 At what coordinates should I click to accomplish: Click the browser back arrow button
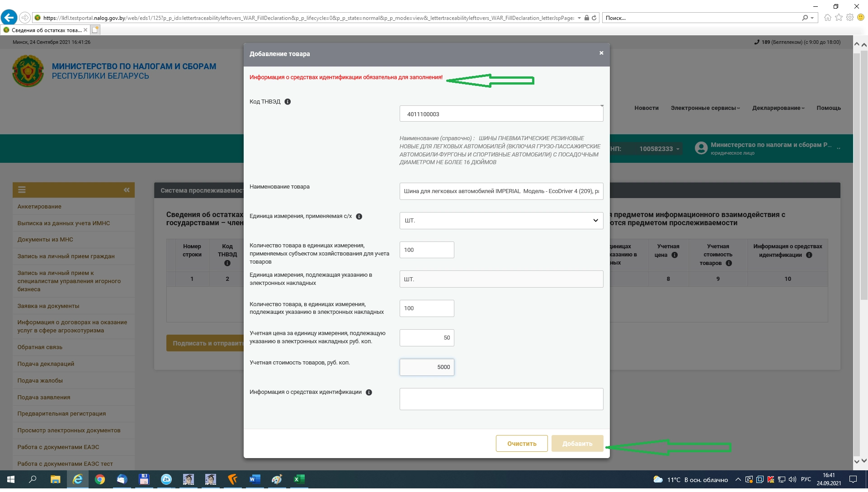(9, 18)
